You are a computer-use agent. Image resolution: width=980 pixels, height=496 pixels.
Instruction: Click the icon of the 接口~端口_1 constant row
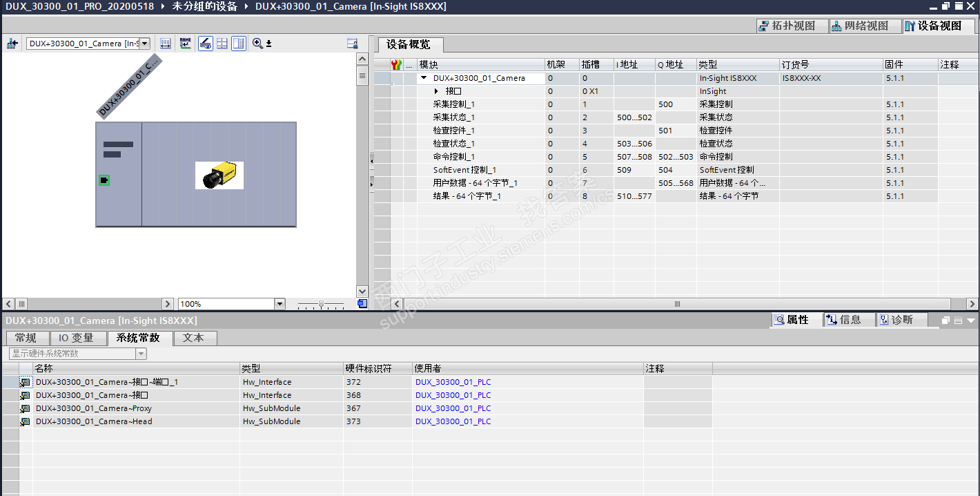point(25,382)
